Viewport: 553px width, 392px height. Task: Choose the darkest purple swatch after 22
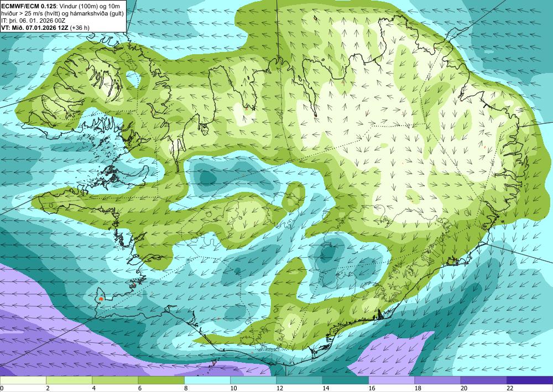tap(530, 380)
